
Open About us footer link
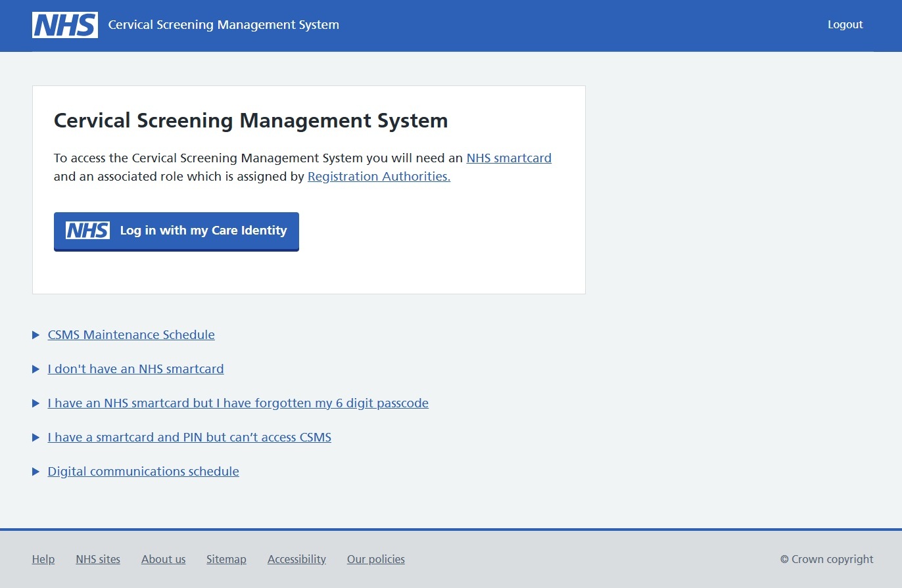(x=163, y=559)
